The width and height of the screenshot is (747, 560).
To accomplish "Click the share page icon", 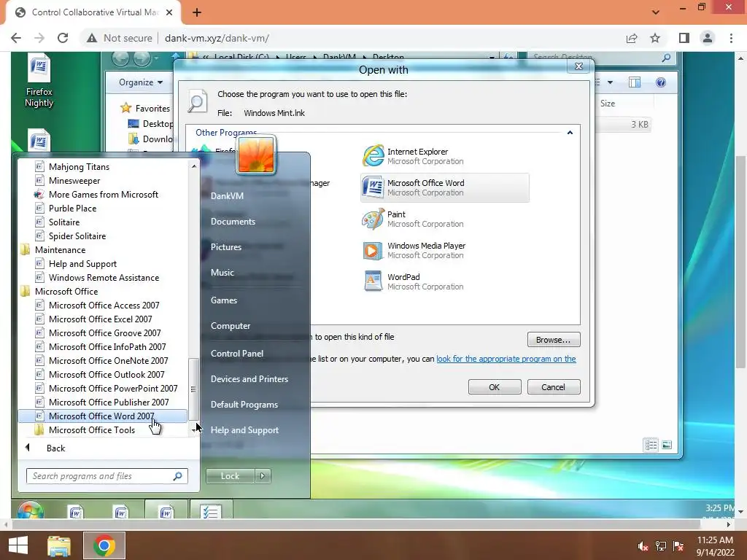I will tap(632, 38).
